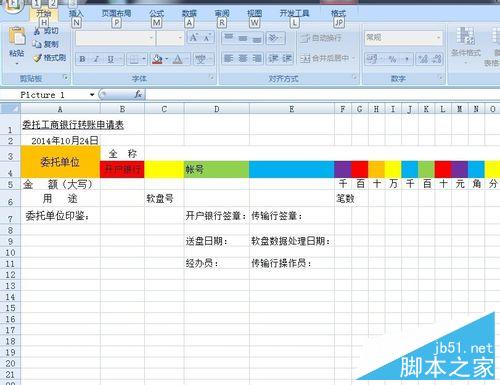Center text horizontally

coord(243,59)
